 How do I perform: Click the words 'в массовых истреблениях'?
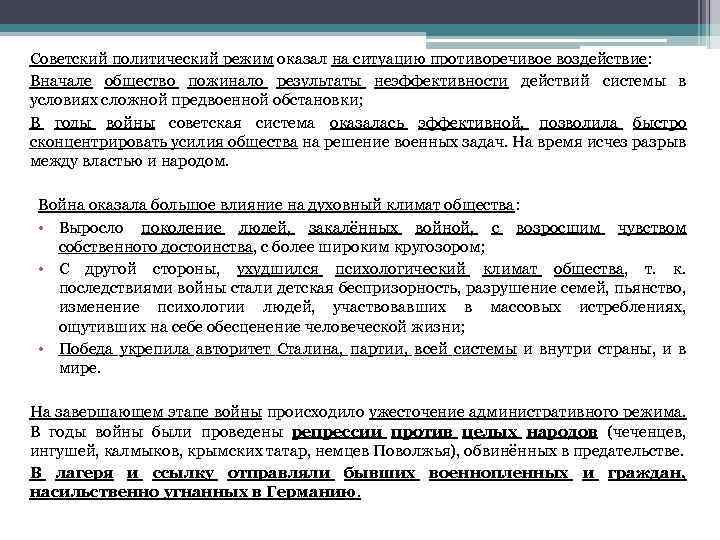(x=574, y=308)
